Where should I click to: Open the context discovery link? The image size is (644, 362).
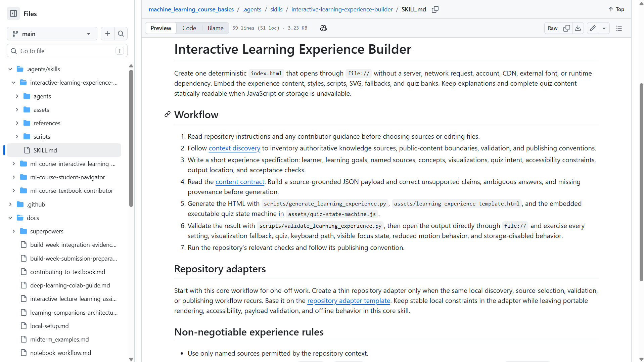point(234,148)
